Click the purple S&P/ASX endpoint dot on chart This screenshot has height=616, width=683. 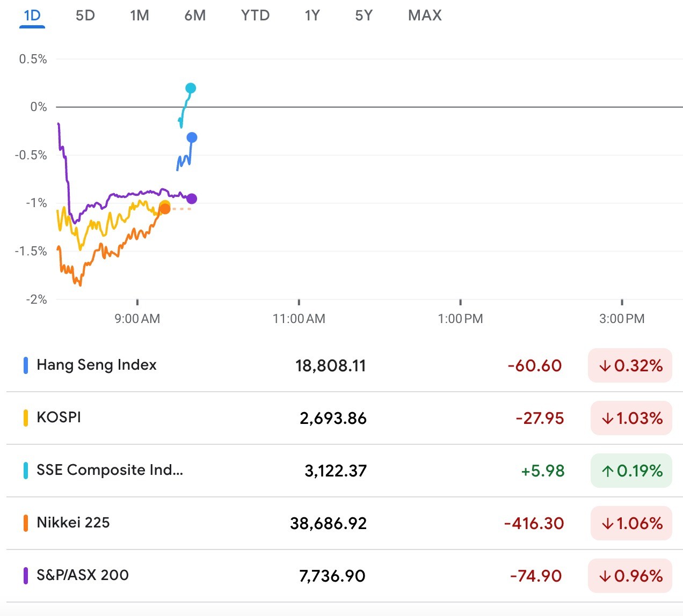[x=191, y=199]
